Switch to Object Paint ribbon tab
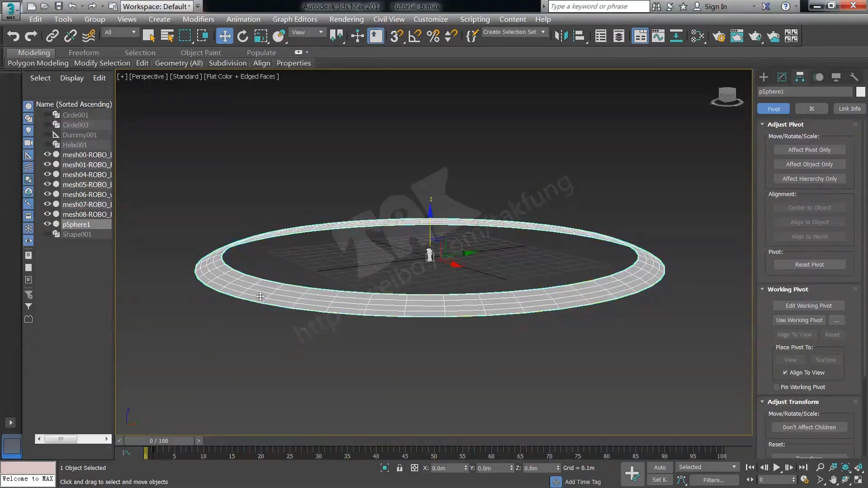Viewport: 868px width, 488px height. [x=201, y=53]
